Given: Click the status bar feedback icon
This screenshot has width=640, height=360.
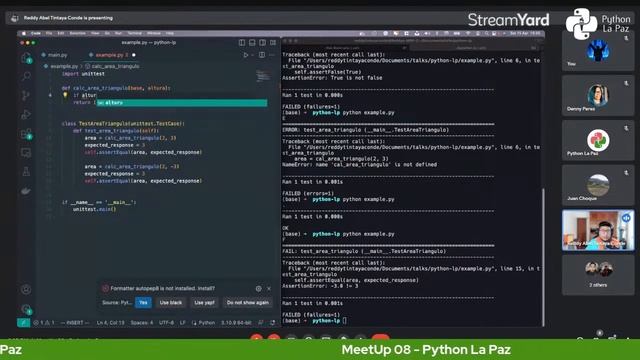Looking at the screenshot, I should 261,323.
